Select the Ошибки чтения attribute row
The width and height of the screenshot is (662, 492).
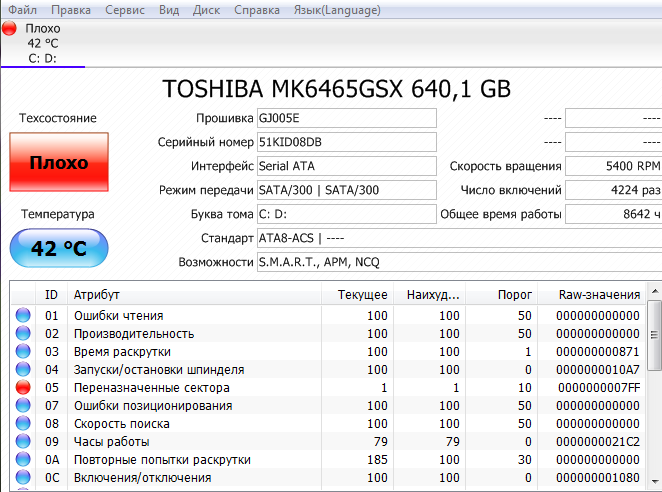tap(328, 315)
